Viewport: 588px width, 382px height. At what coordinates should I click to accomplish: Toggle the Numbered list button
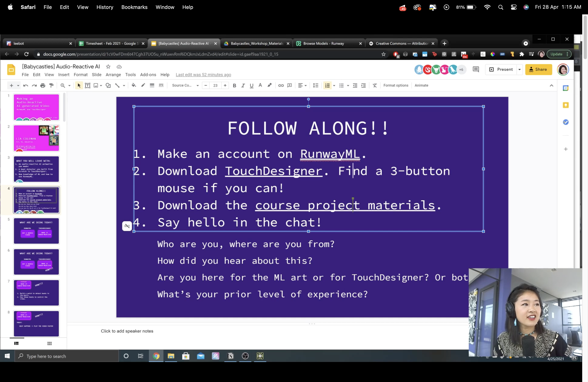327,86
